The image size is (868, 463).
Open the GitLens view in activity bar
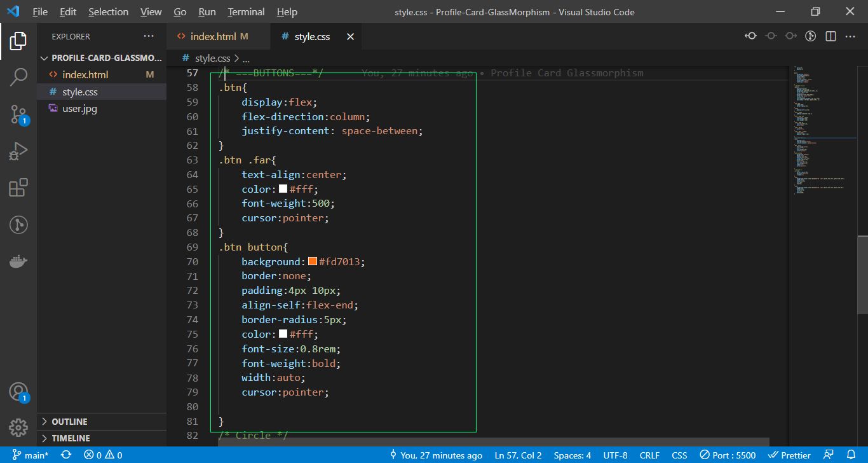pos(18,225)
